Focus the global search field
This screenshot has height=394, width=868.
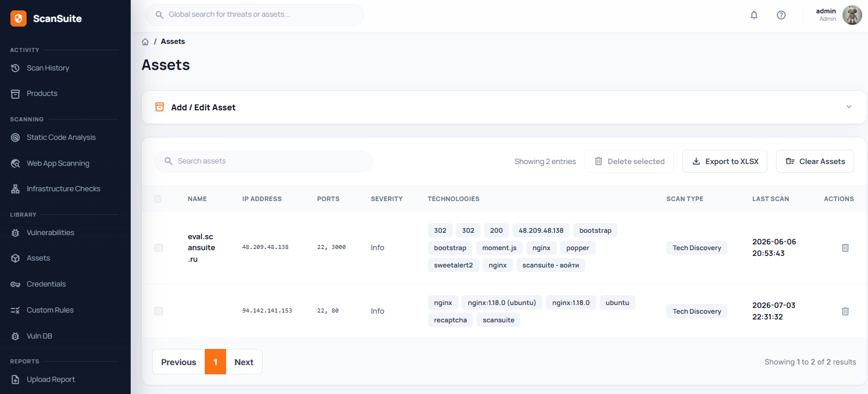(255, 14)
